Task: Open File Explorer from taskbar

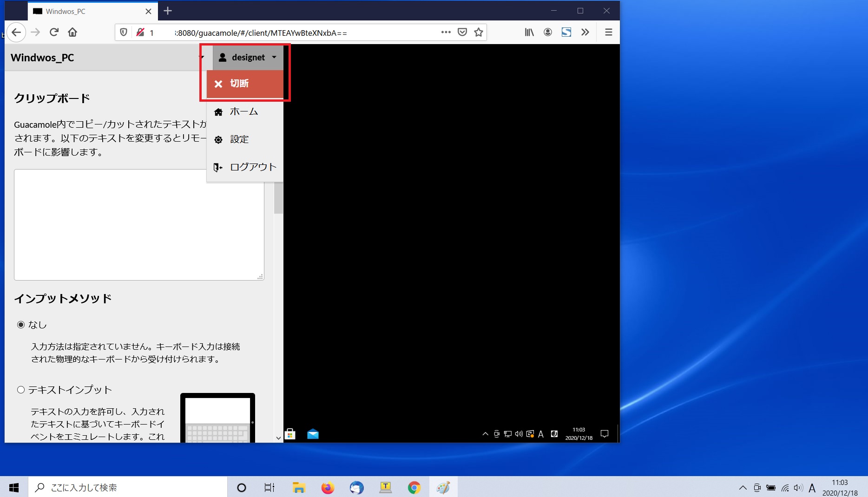Action: pyautogui.click(x=299, y=487)
